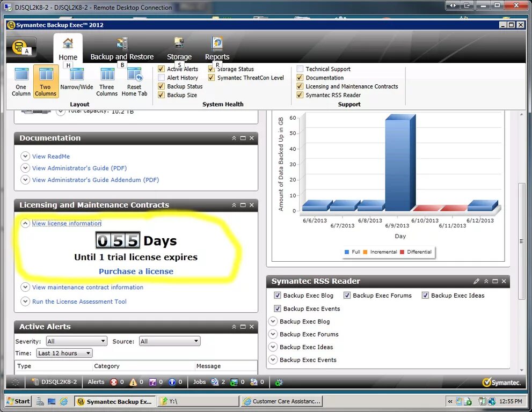Click active jobs icon showing 2
This screenshot has width=532, height=412.
[214, 382]
